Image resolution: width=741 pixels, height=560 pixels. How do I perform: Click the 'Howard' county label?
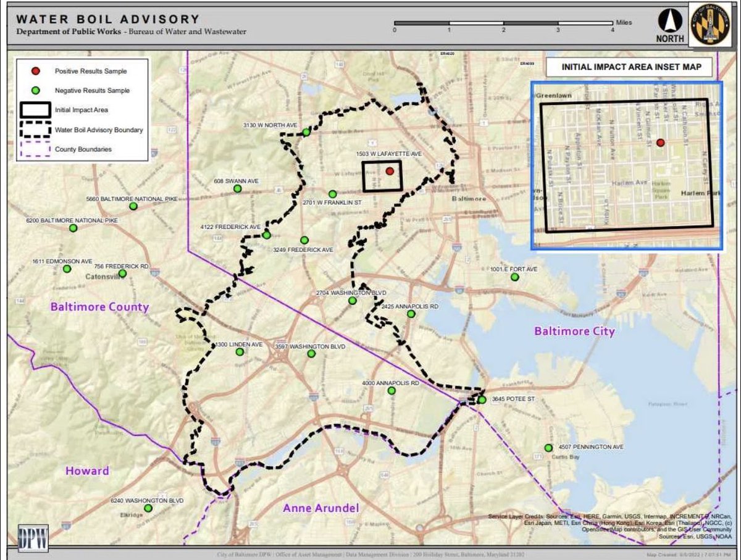coord(87,470)
